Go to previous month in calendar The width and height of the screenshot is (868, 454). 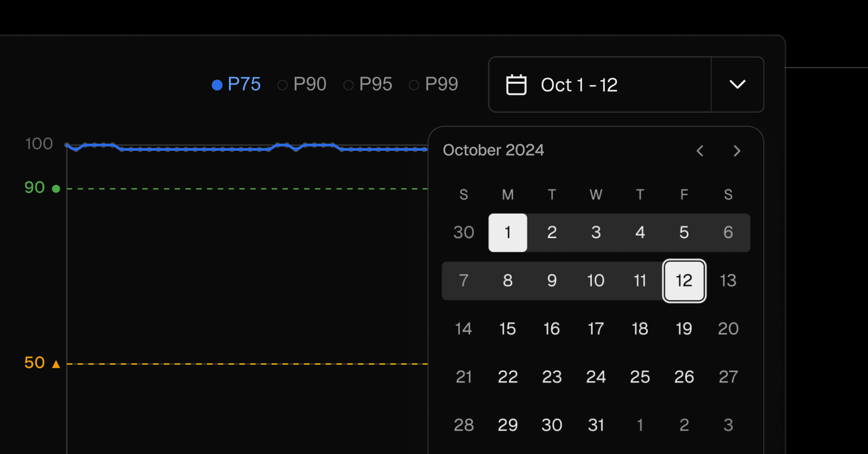point(700,151)
